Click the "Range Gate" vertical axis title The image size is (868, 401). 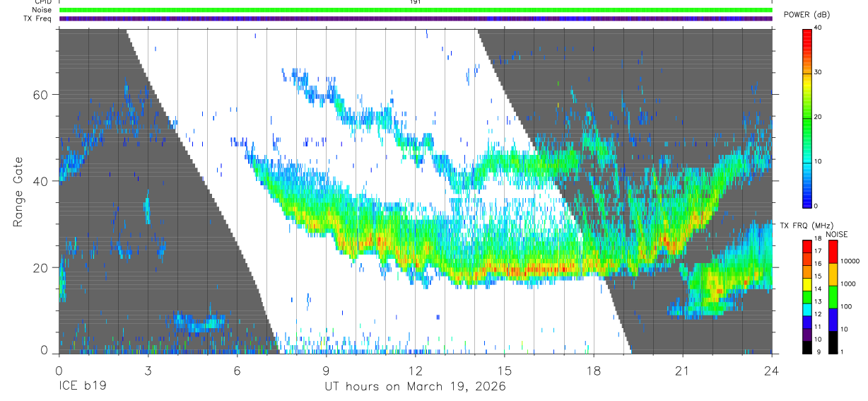click(x=18, y=191)
